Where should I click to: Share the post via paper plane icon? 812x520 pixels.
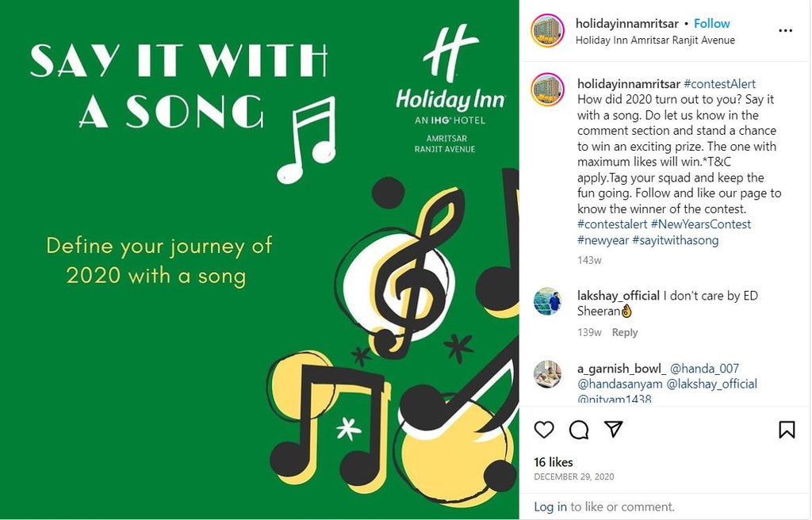point(613,430)
